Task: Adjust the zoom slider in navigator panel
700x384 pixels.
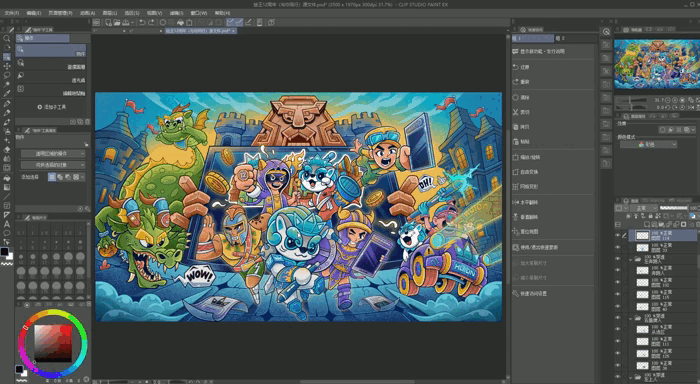Action: 632,100
